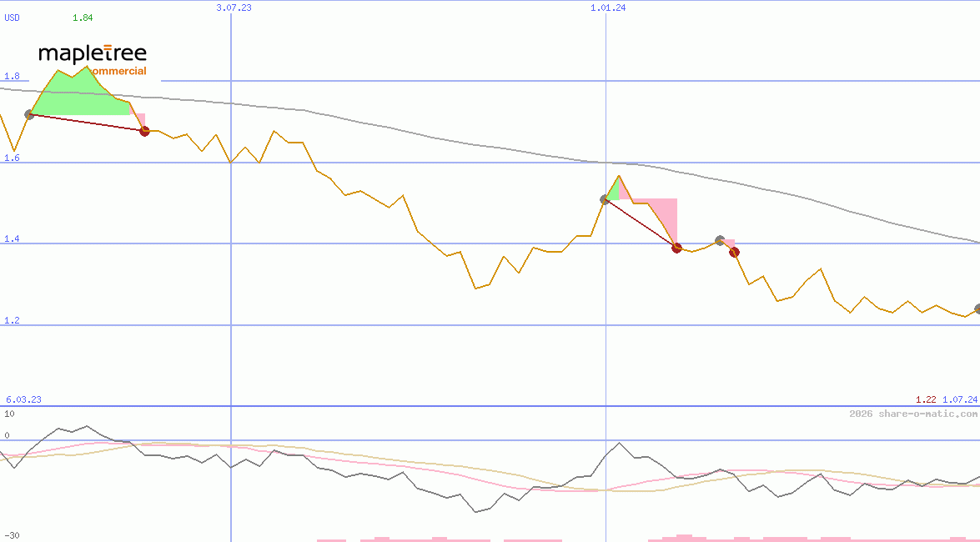
Task: Click the small green triangle after 1.01.24
Action: click(x=616, y=190)
